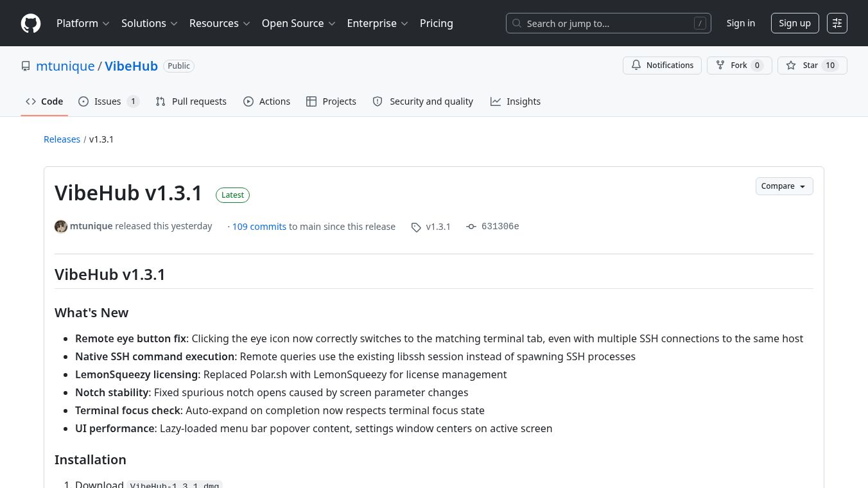
Task: Open the Insights tab
Action: pos(516,101)
